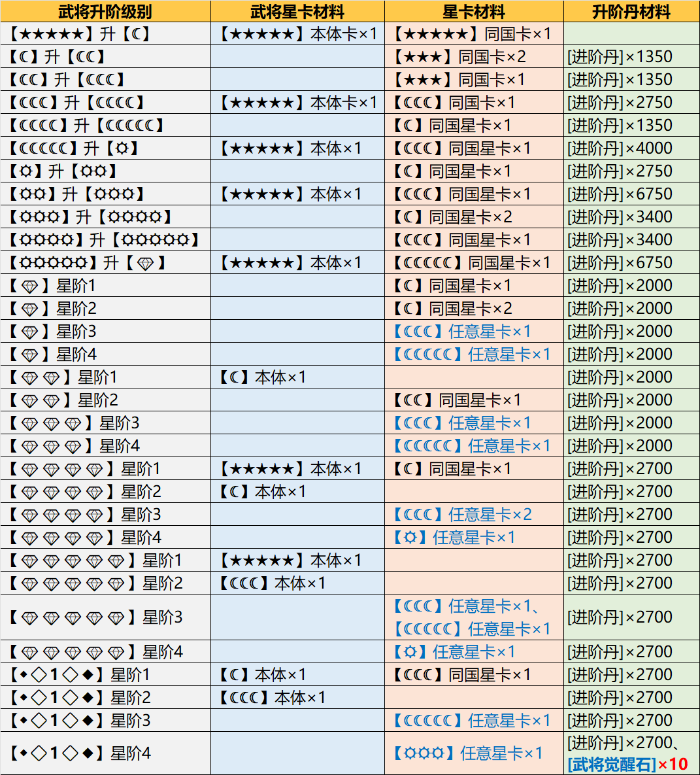Select the single-diamond 星阶3 level cell
This screenshot has width=700, height=775.
105,331
